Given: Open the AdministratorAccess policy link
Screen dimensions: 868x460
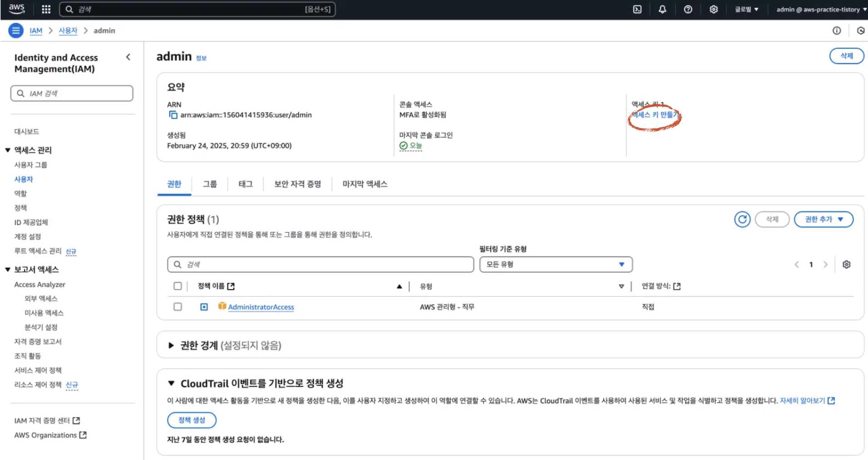Looking at the screenshot, I should tap(261, 307).
